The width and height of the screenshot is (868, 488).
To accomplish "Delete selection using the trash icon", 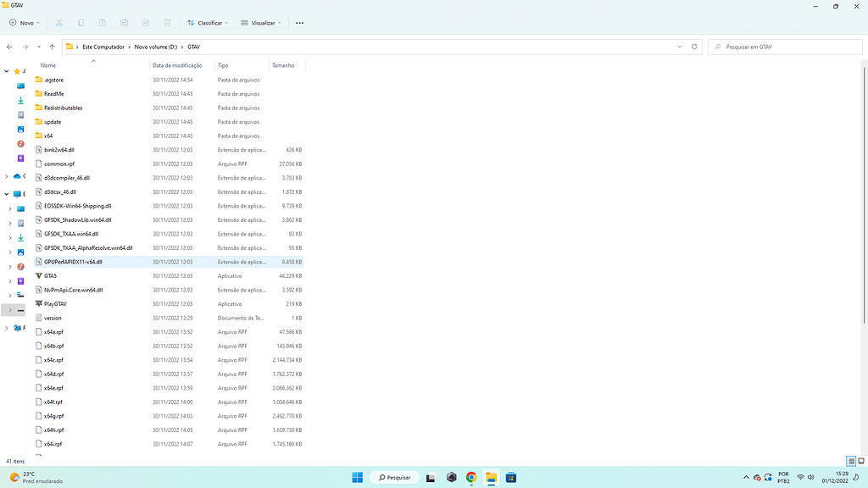I will 169,23.
